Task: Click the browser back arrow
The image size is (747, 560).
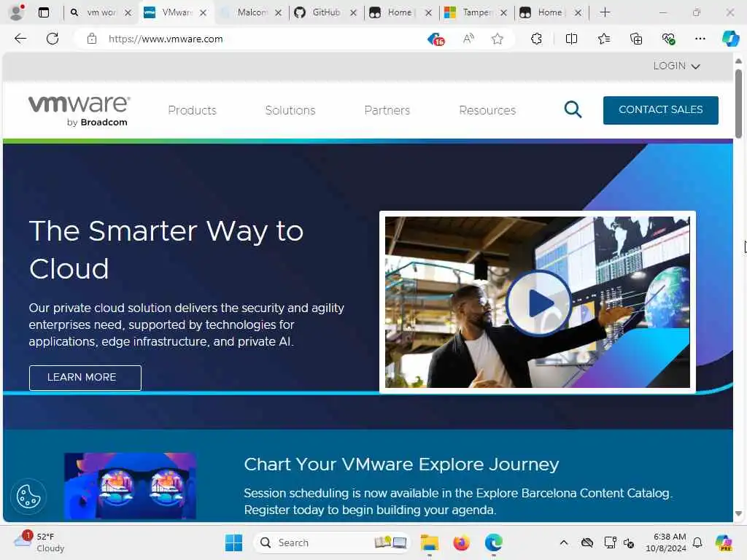Action: tap(20, 39)
